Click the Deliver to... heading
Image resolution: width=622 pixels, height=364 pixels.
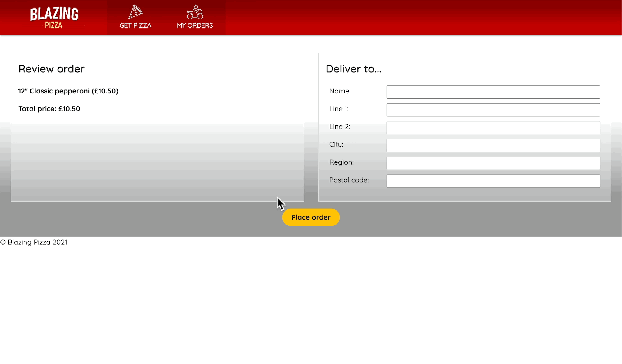354,69
